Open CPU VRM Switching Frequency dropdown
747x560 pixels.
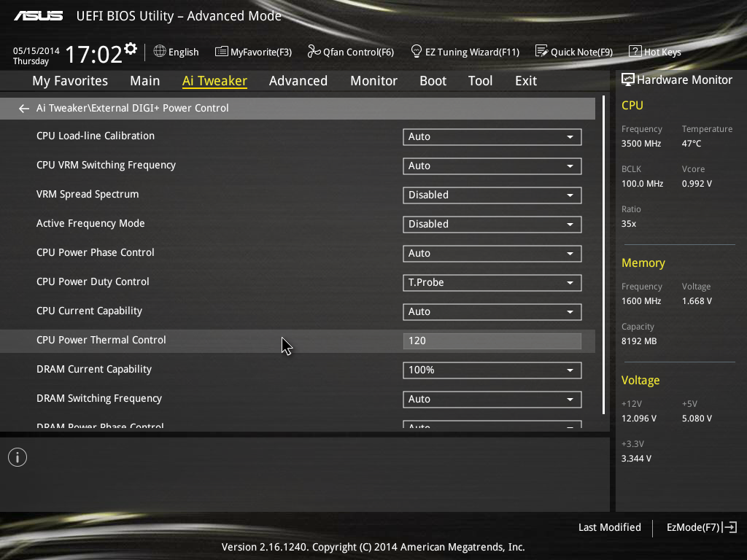[492, 166]
